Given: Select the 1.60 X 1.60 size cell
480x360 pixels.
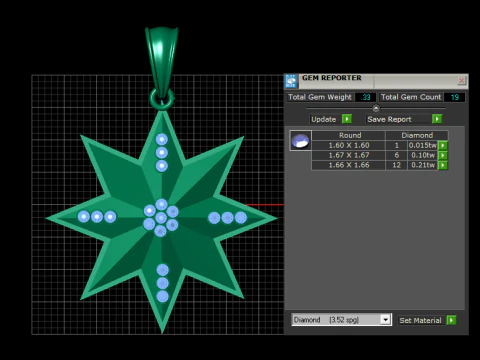Looking at the screenshot, I should click(349, 145).
